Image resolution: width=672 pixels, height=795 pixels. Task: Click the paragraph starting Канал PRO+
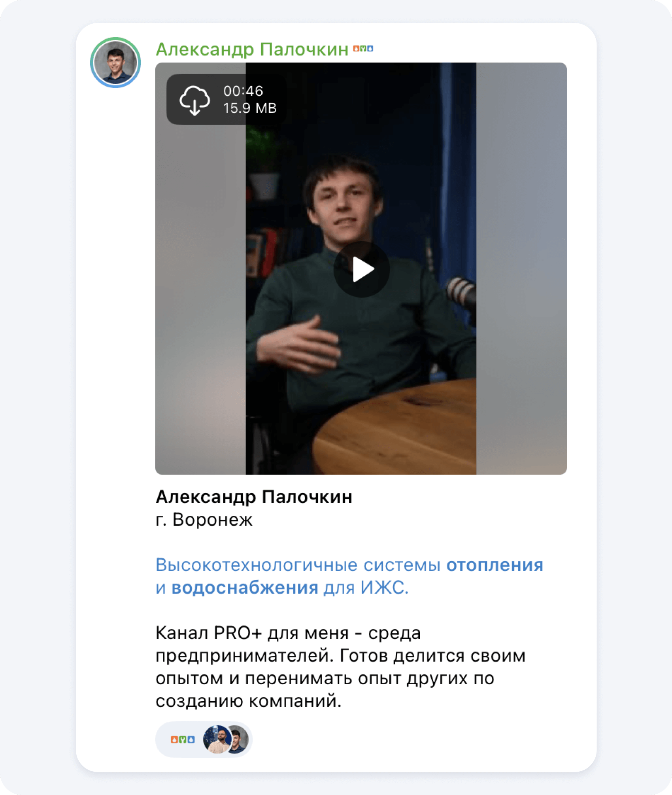[340, 667]
